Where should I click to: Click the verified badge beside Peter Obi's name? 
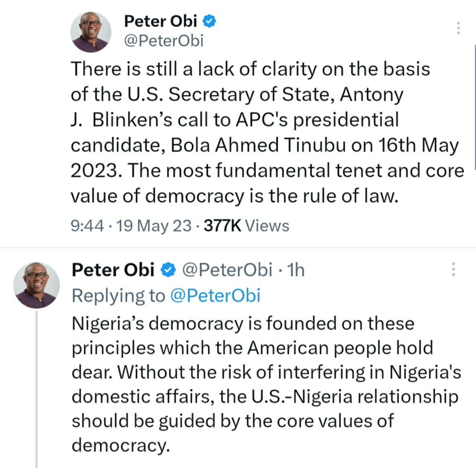click(x=210, y=21)
